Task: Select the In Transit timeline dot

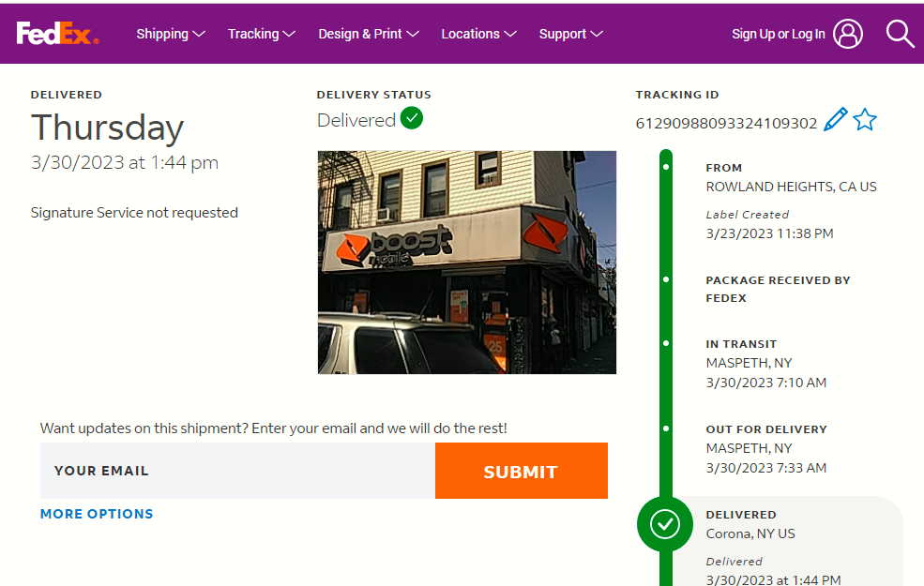Action: [x=666, y=344]
